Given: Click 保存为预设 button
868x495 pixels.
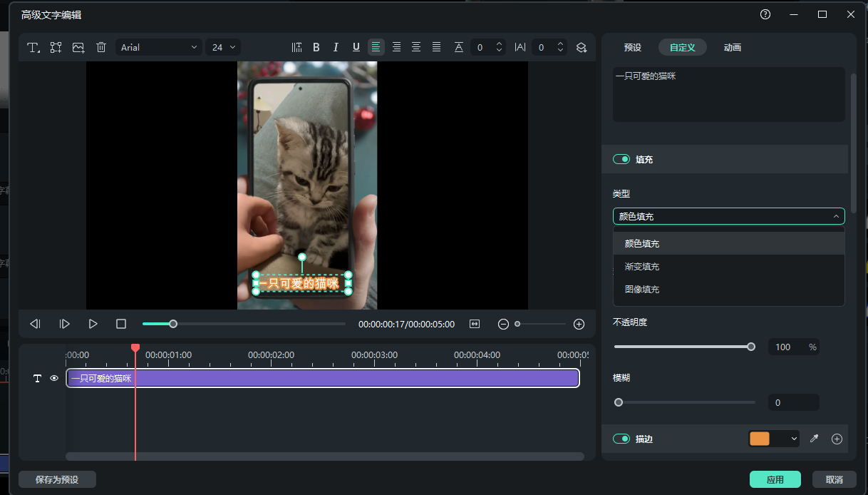Looking at the screenshot, I should pos(57,479).
